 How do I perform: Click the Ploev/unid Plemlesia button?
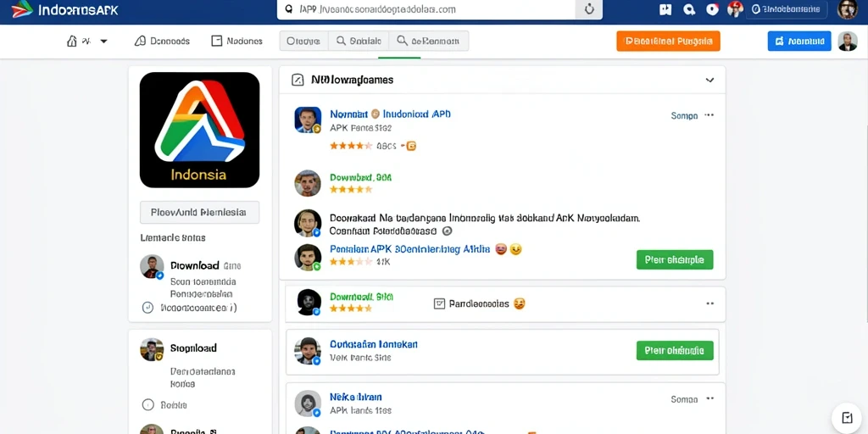pyautogui.click(x=199, y=212)
